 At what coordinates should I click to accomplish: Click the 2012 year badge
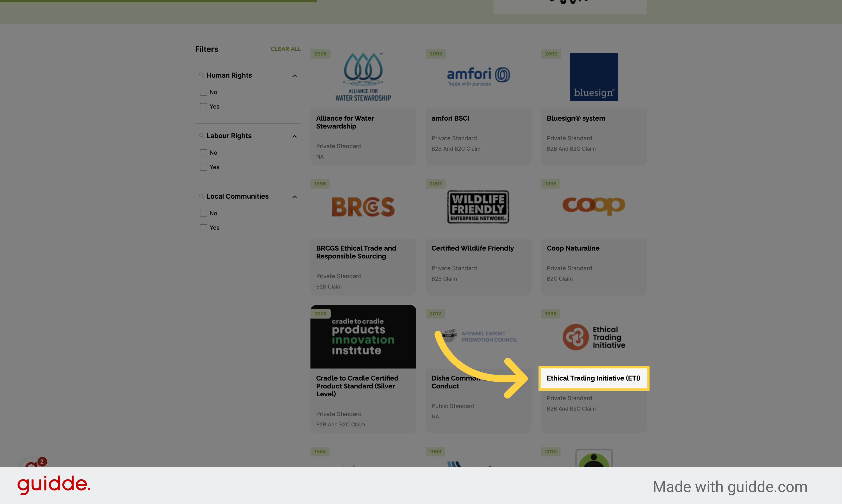click(x=435, y=313)
